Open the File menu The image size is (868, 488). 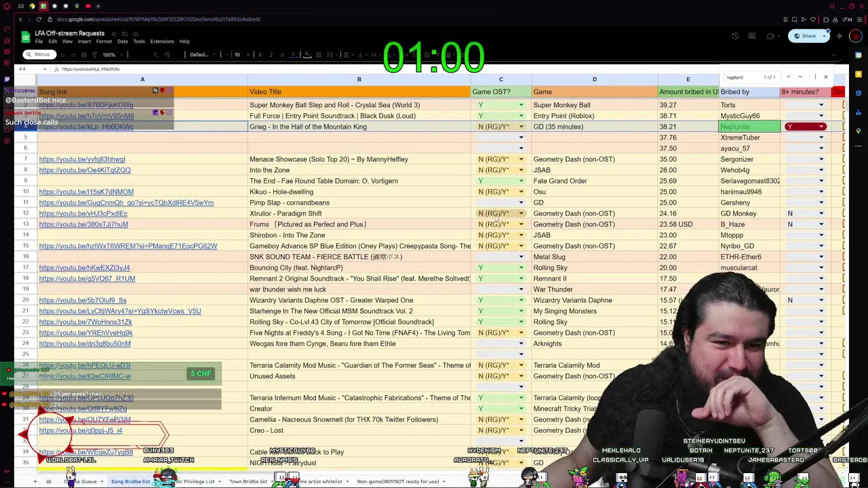pos(39,41)
